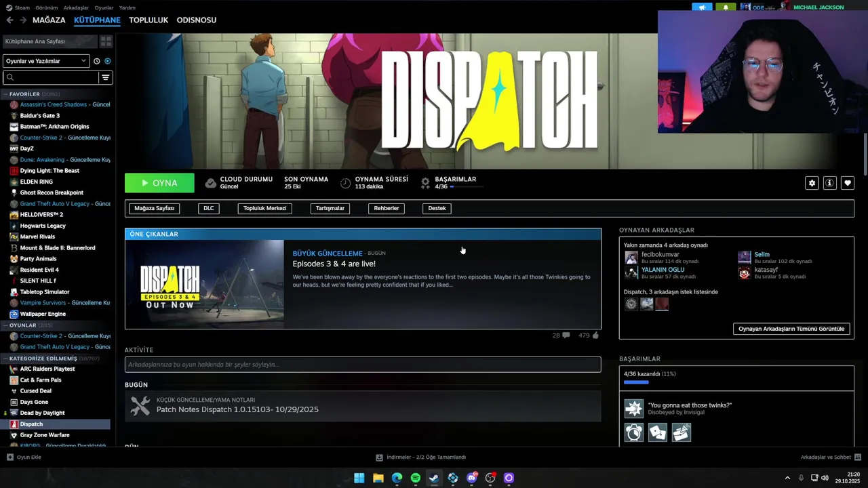Click Oynayan Arkadaşların Tümünü Görüntüle button
This screenshot has width=868, height=488.
(x=791, y=329)
